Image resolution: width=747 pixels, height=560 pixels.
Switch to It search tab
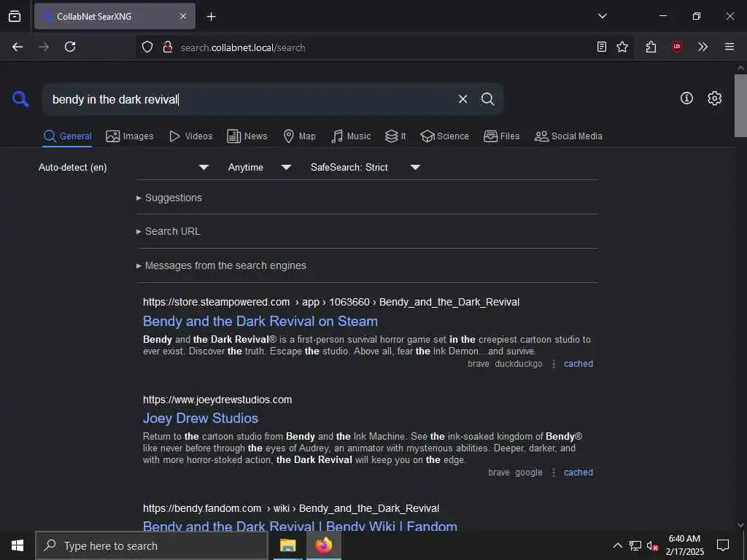(x=395, y=136)
